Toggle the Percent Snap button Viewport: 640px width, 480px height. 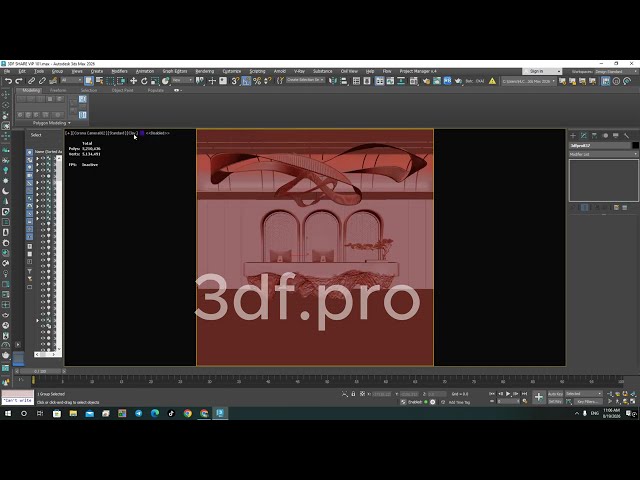click(x=257, y=81)
